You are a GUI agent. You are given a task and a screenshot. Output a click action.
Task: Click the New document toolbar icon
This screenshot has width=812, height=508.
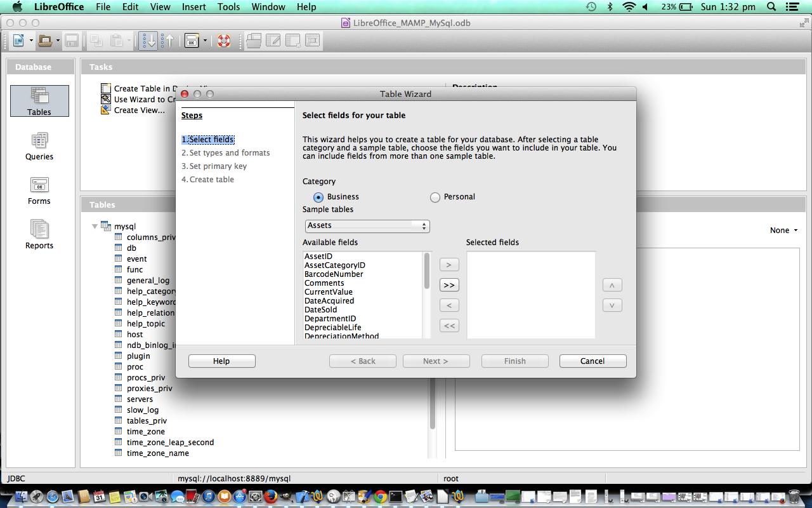[18, 41]
